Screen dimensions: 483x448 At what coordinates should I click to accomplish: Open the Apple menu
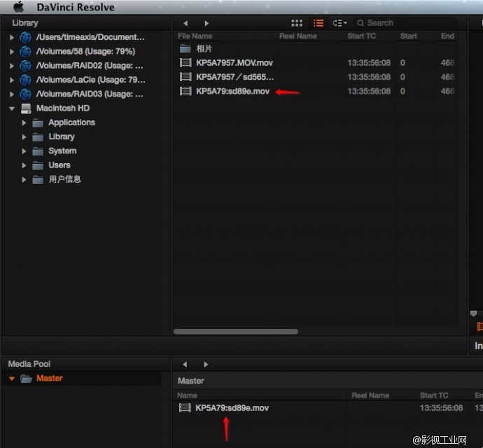(18, 7)
